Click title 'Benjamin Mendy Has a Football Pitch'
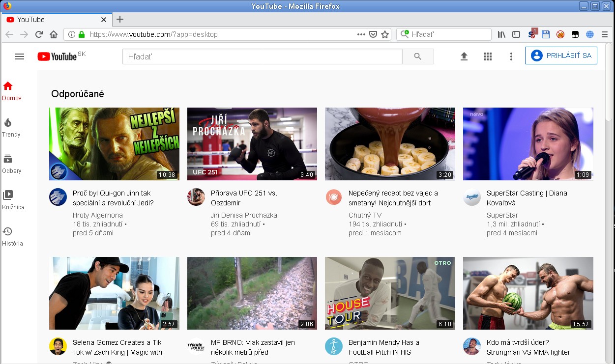The width and height of the screenshot is (615, 364). coord(384,347)
